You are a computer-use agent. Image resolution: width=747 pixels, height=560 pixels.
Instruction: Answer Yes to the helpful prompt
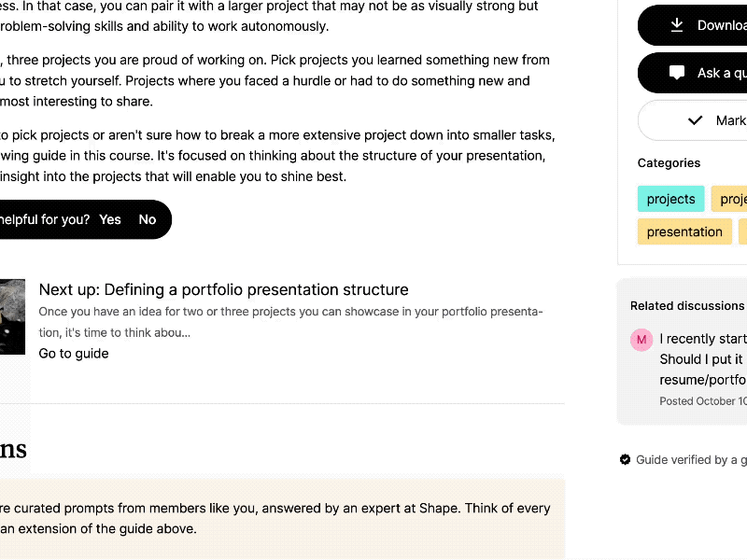tap(110, 219)
